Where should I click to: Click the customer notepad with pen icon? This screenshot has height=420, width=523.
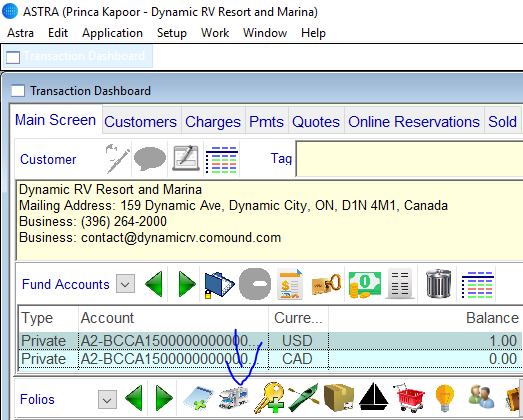click(x=186, y=158)
